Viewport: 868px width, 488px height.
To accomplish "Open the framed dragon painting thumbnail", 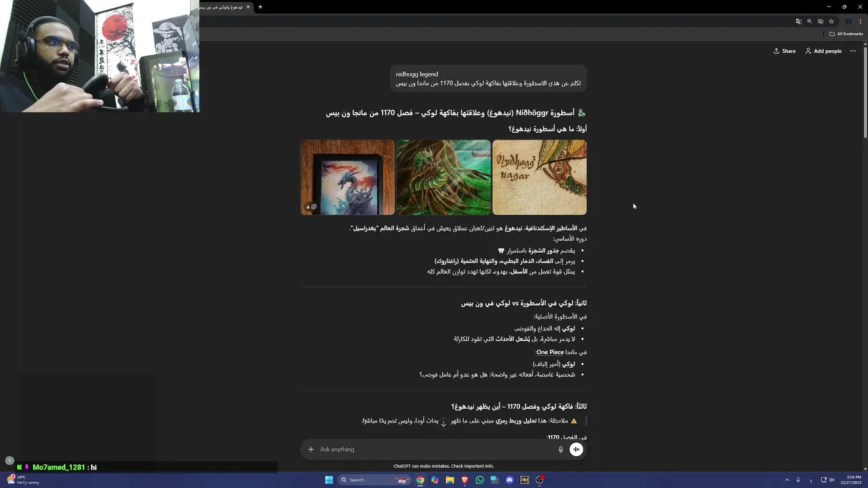I will point(348,178).
